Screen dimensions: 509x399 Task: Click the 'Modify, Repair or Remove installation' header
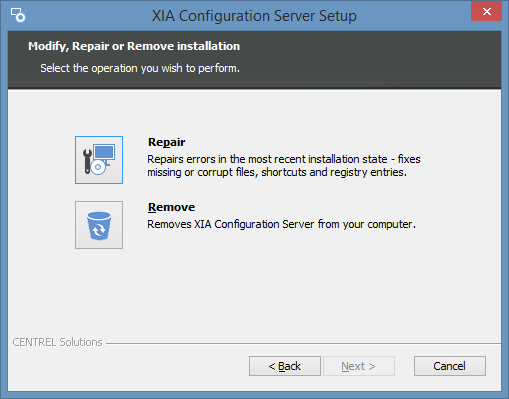point(134,46)
